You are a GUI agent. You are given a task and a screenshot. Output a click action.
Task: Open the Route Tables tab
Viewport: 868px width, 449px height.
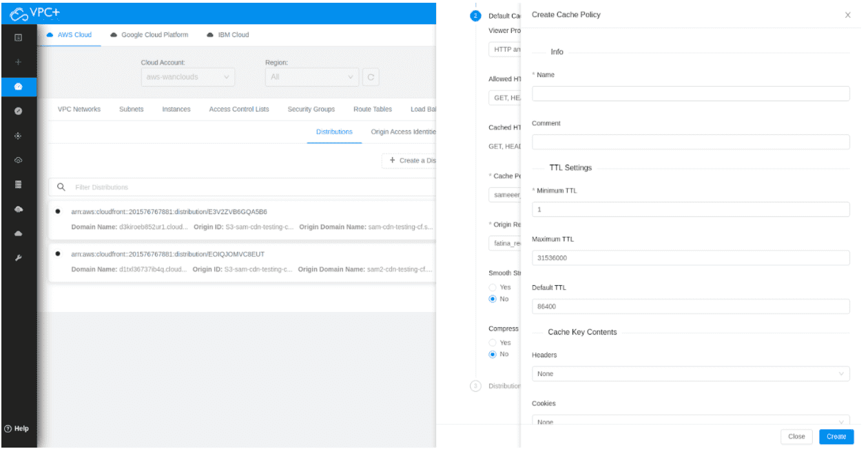373,109
